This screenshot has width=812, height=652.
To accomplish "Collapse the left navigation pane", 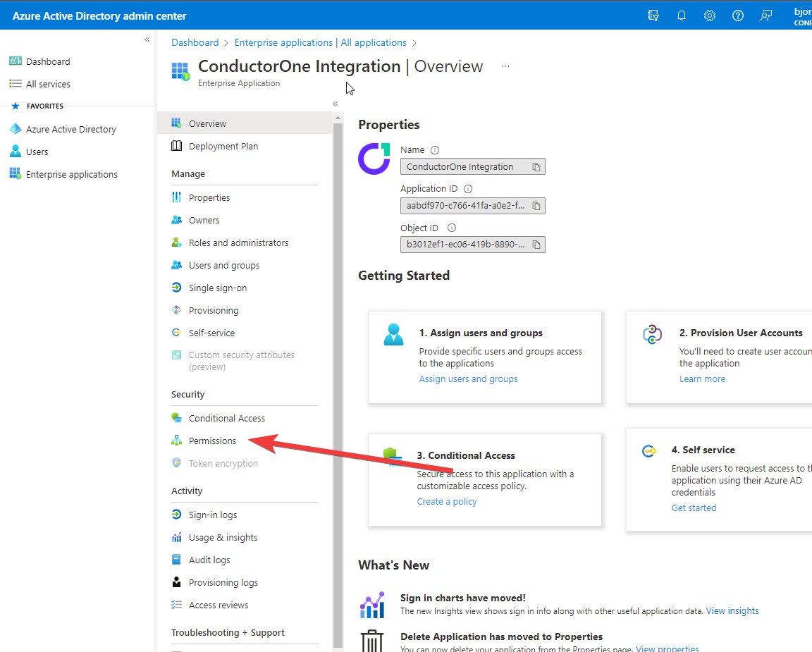I will click(x=147, y=40).
